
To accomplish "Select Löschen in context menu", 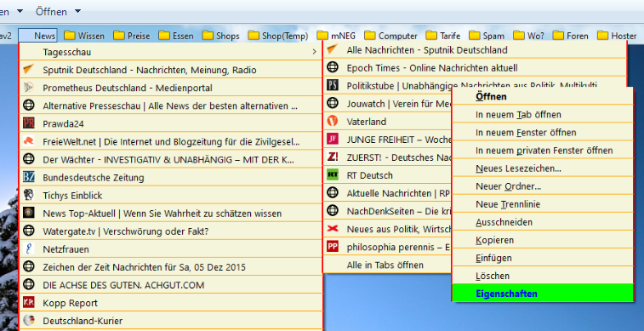I will point(543,276).
